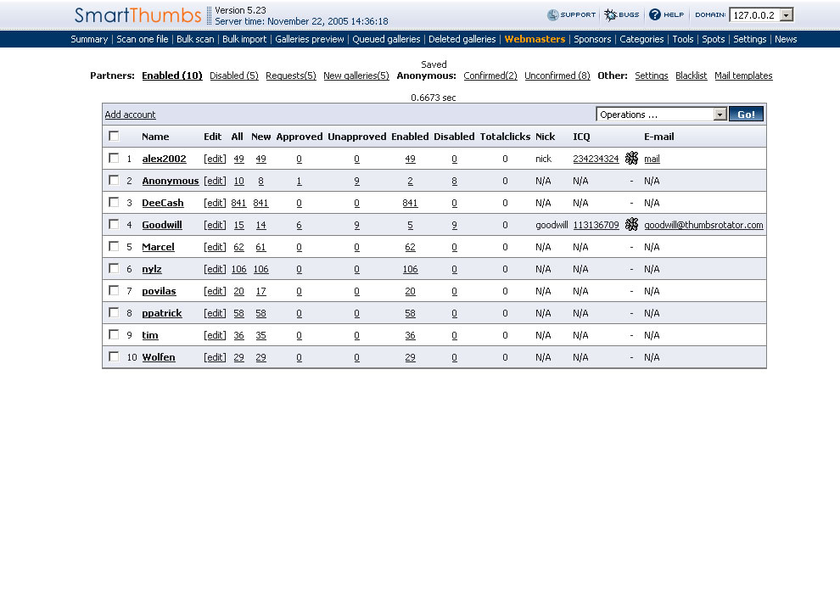The width and height of the screenshot is (840, 616).
Task: Check the box for Goodwill row
Action: [114, 224]
